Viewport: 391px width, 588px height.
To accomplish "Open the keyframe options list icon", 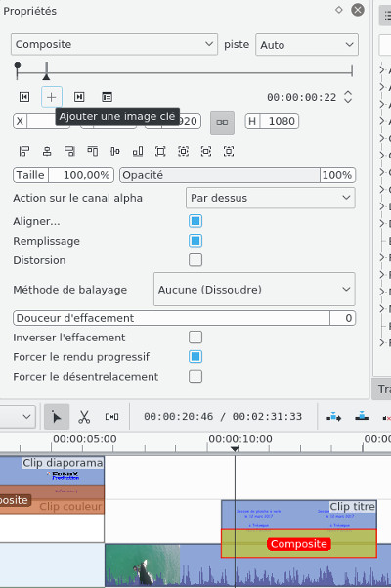I will 107,97.
